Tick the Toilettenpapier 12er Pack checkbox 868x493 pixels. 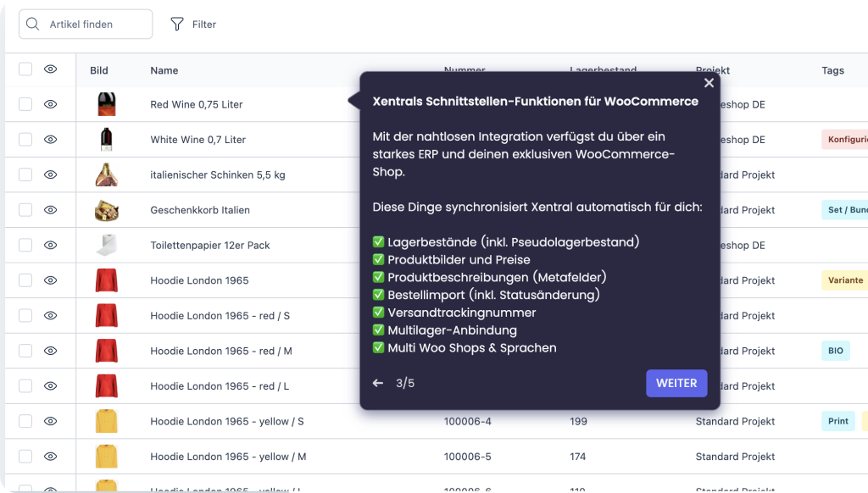pos(25,245)
